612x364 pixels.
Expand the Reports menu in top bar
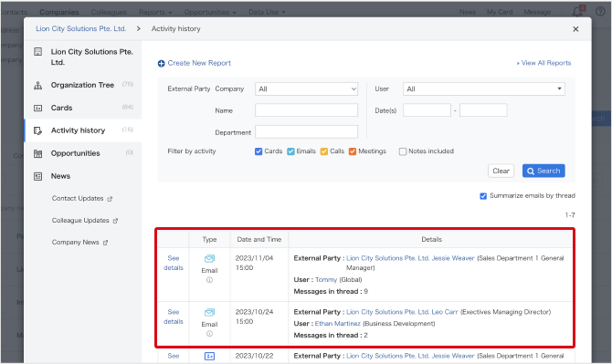[x=155, y=12]
